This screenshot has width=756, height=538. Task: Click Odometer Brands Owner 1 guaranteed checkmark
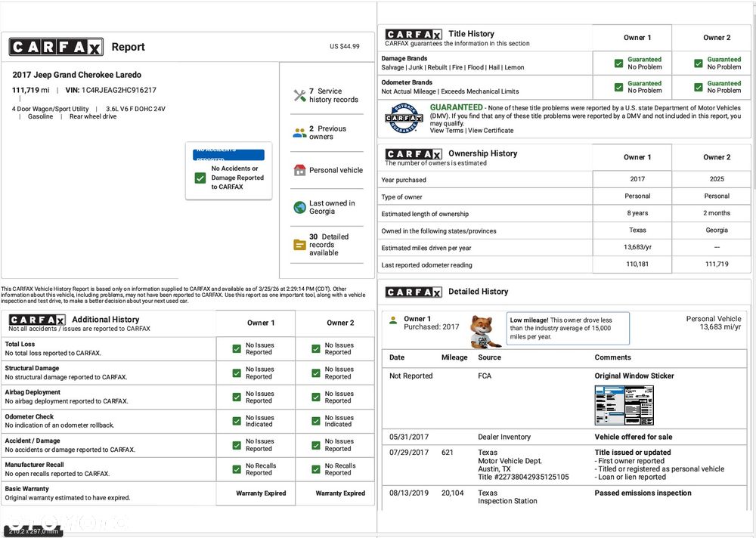pyautogui.click(x=618, y=87)
